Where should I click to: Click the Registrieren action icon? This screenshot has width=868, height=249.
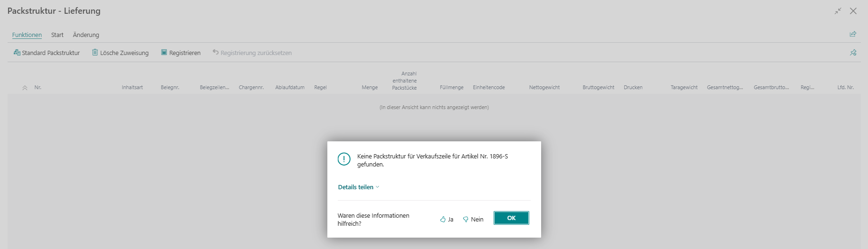(164, 53)
